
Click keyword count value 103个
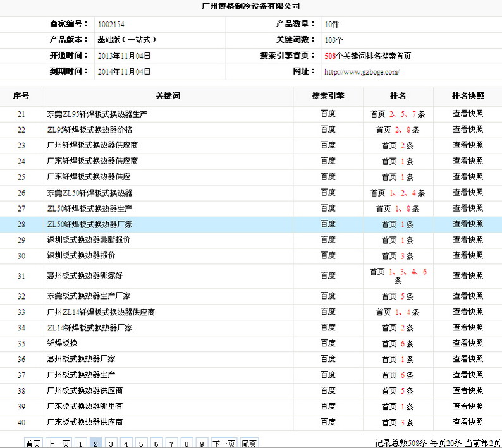pos(334,40)
